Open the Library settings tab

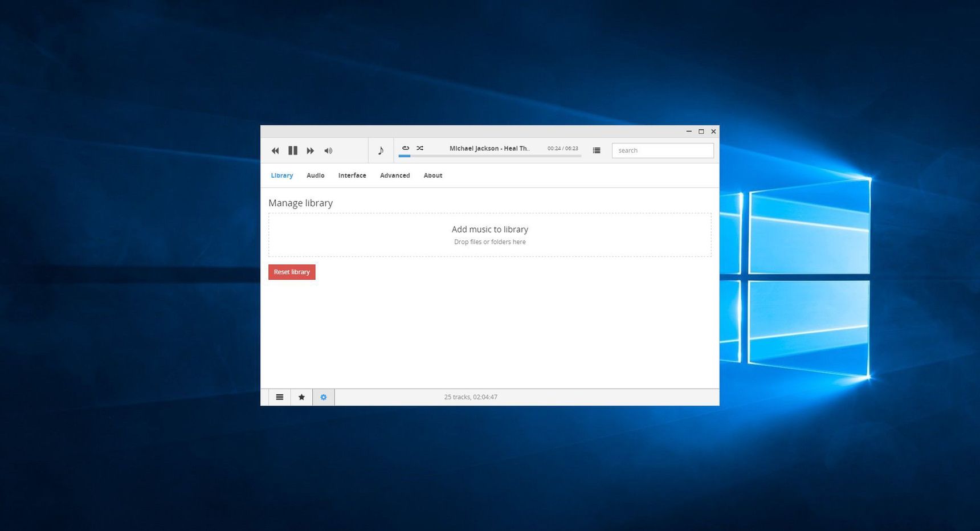pyautogui.click(x=282, y=175)
